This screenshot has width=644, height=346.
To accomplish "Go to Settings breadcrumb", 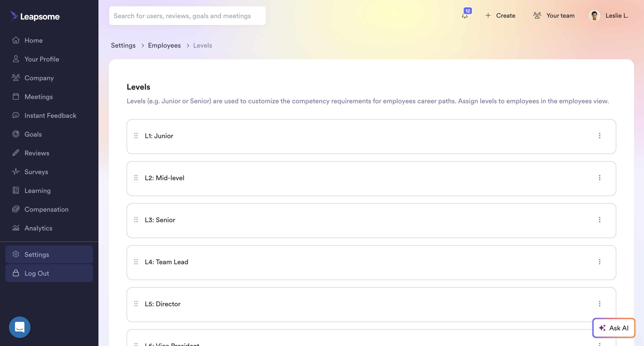I will (x=123, y=45).
